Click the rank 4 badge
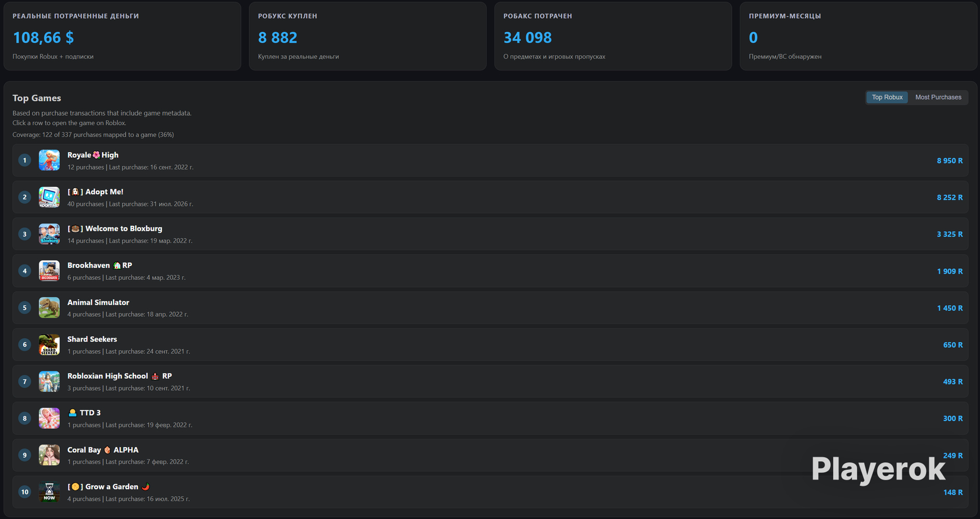 click(24, 271)
